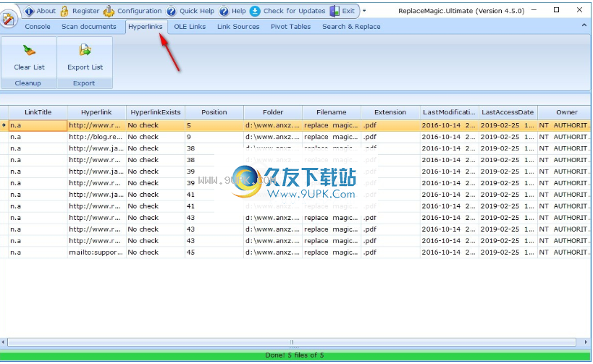Viewport: 593px width, 364px height.
Task: Click the Export List icon
Action: [85, 50]
